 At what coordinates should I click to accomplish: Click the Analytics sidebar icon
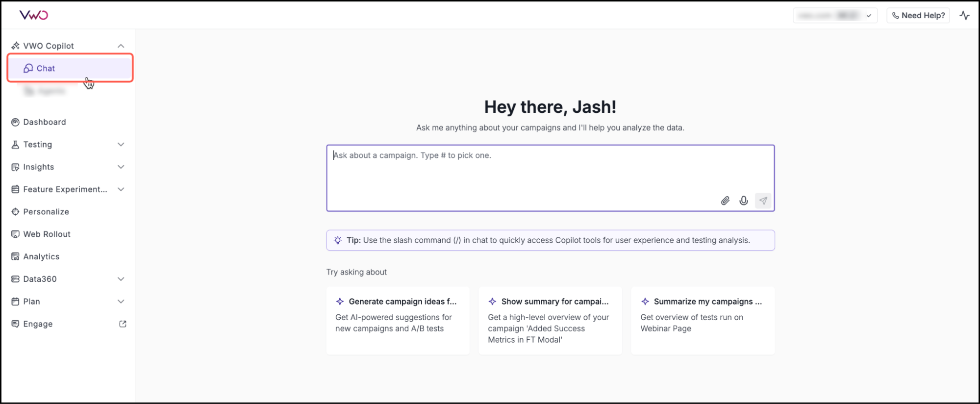pyautogui.click(x=15, y=256)
